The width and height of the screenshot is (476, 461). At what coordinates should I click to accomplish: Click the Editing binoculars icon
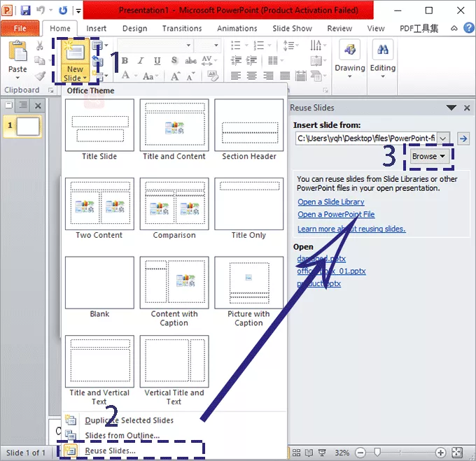(x=383, y=49)
